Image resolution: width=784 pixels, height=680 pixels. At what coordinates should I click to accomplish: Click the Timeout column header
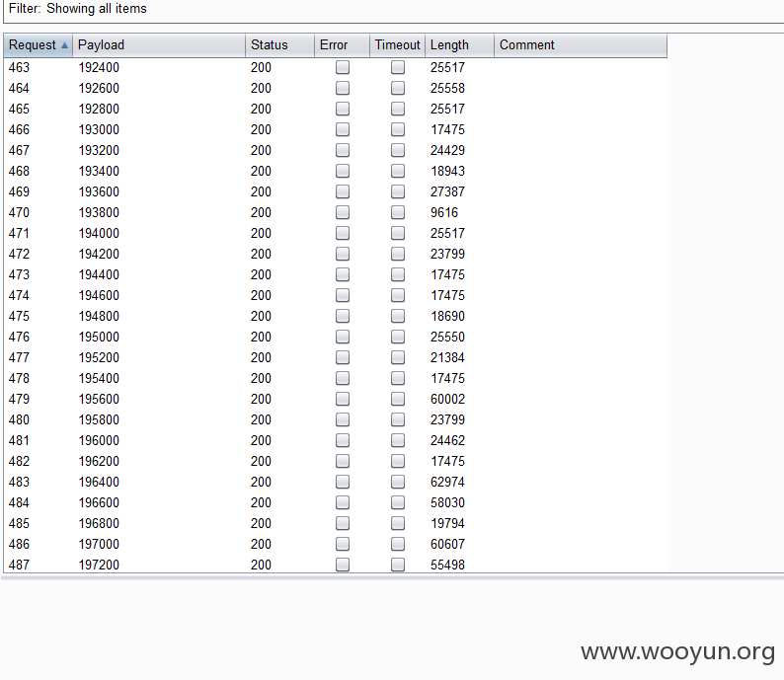tap(398, 45)
